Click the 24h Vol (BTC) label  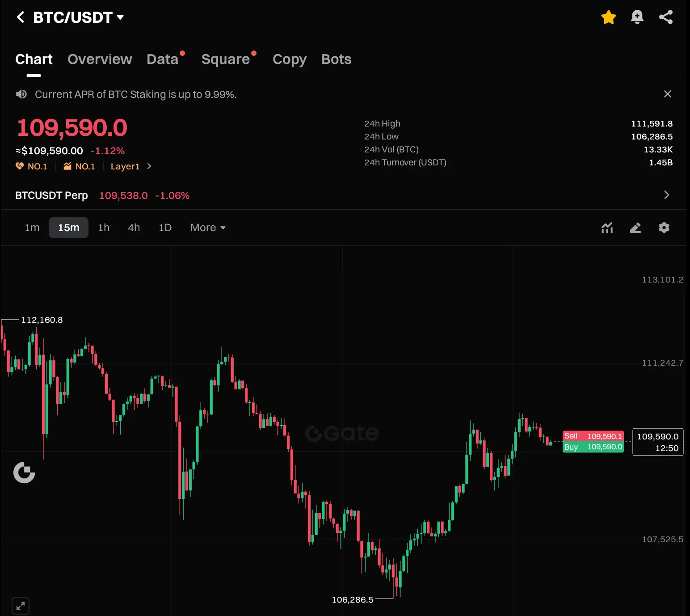[391, 149]
